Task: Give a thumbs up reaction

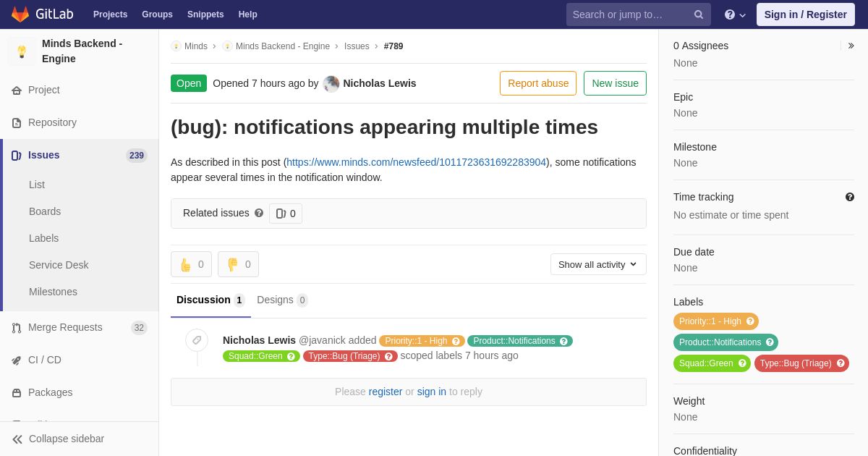Action: point(191,264)
